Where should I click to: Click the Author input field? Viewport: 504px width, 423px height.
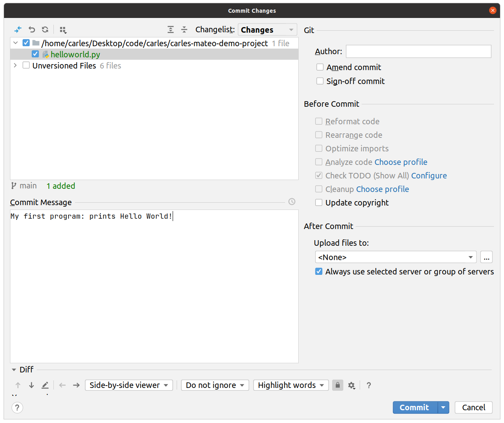pyautogui.click(x=419, y=51)
